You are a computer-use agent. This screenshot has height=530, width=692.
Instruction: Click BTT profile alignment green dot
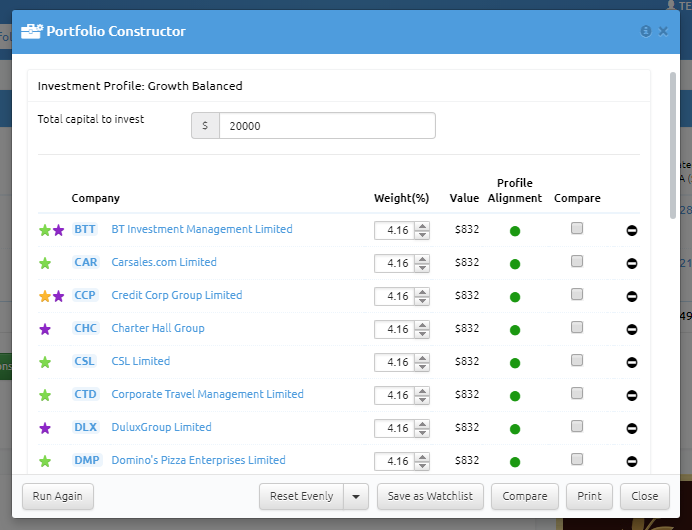click(515, 231)
